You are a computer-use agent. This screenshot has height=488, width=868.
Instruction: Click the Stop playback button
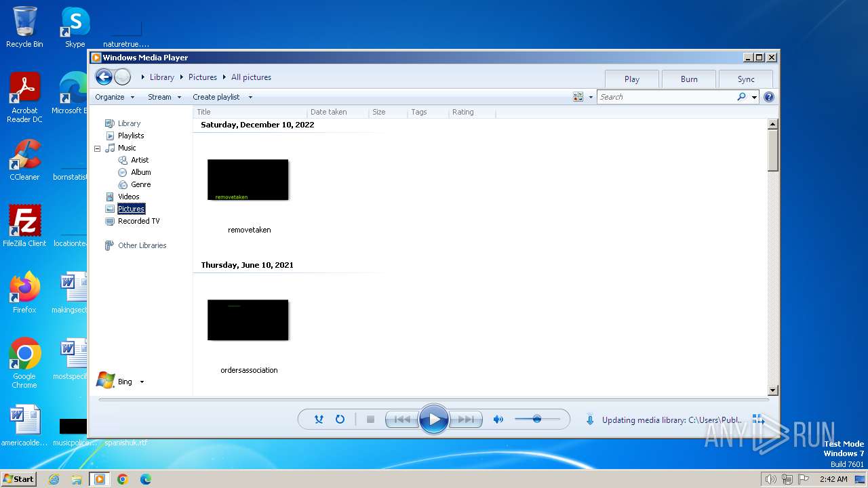(x=370, y=420)
